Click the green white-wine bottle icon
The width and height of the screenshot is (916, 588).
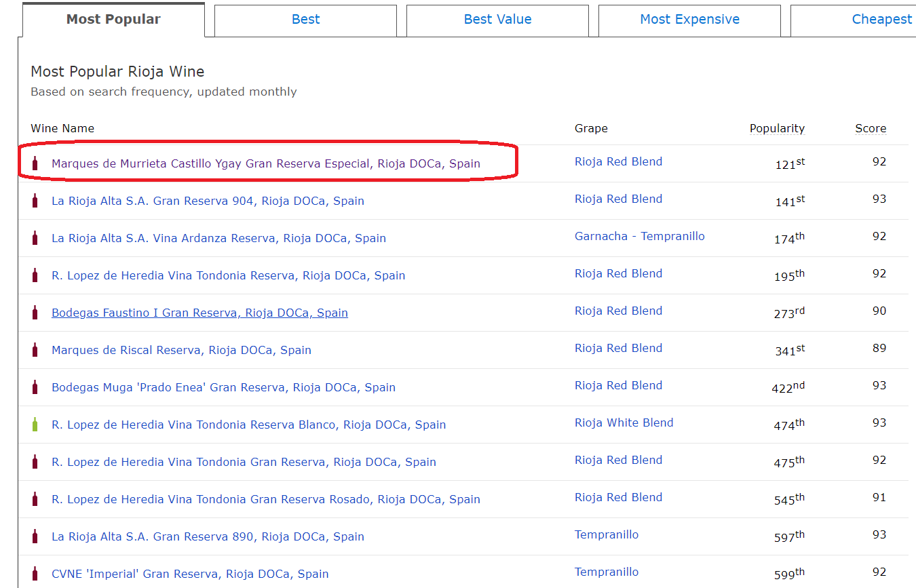pyautogui.click(x=35, y=425)
